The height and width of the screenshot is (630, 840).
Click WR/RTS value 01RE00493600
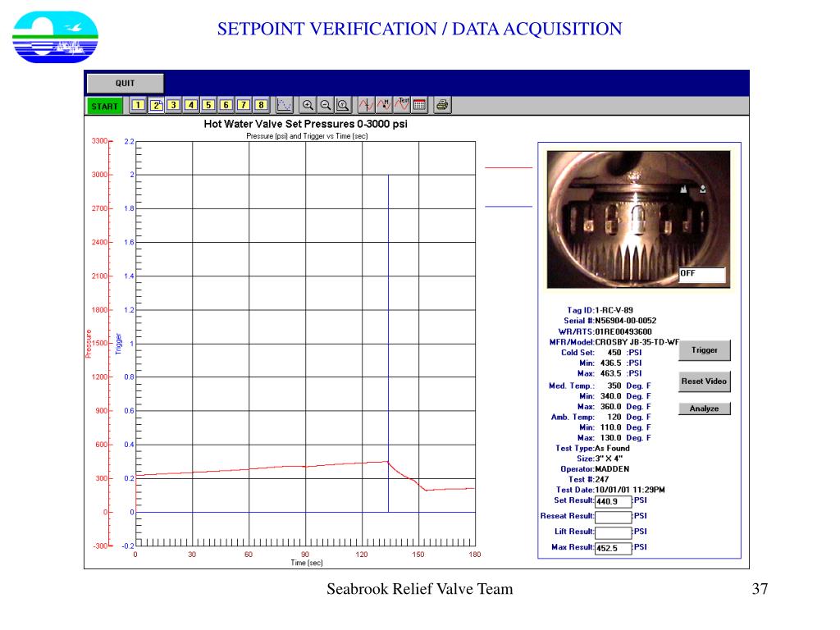point(623,331)
